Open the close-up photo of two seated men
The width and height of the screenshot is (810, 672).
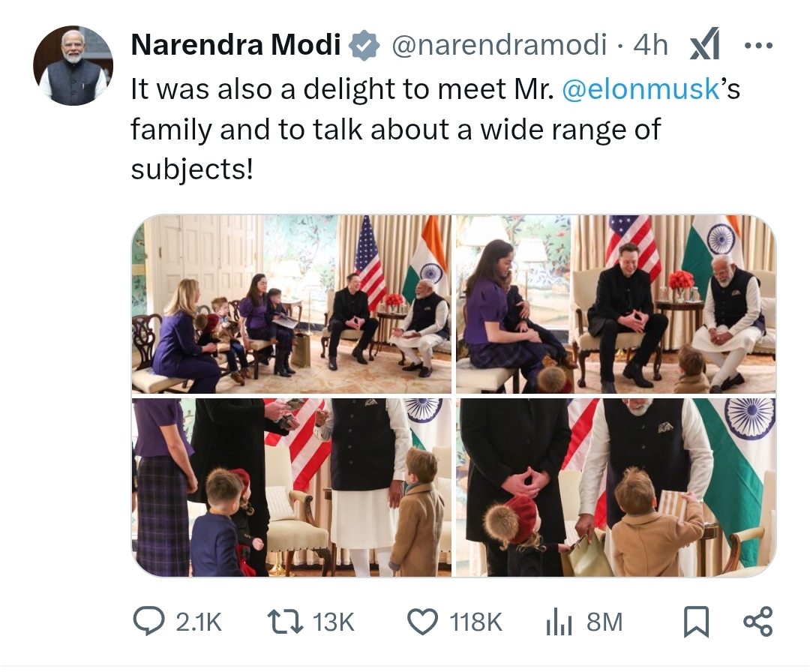(616, 304)
